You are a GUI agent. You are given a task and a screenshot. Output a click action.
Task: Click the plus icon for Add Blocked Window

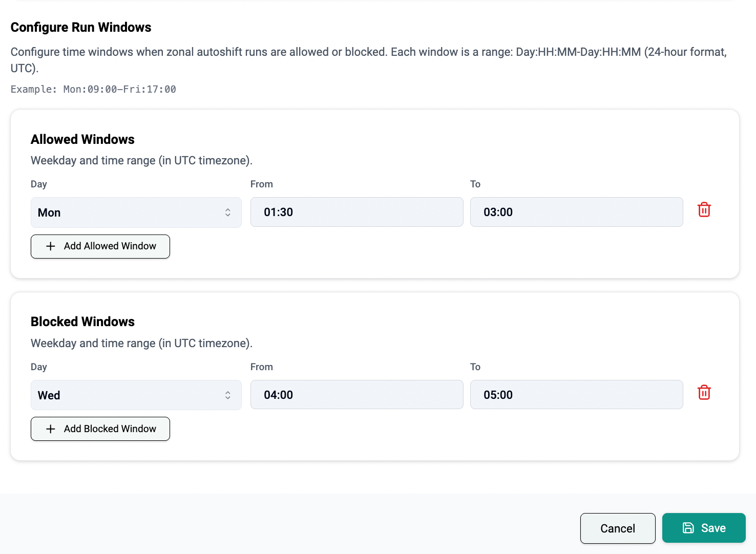51,429
